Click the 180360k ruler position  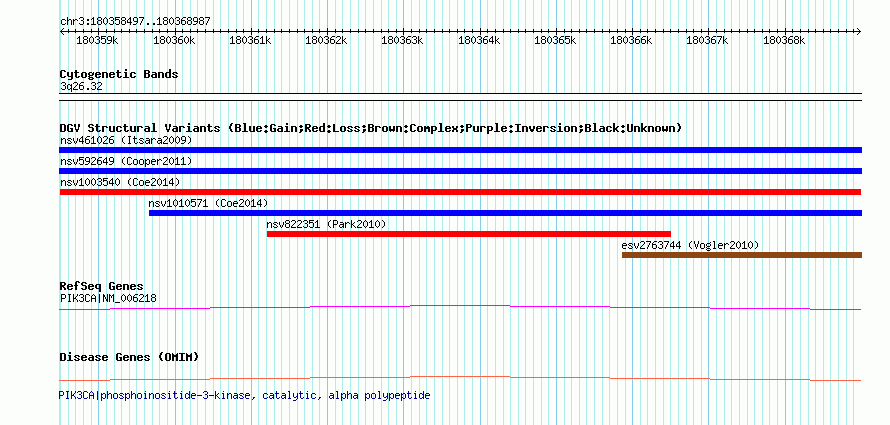pos(174,40)
